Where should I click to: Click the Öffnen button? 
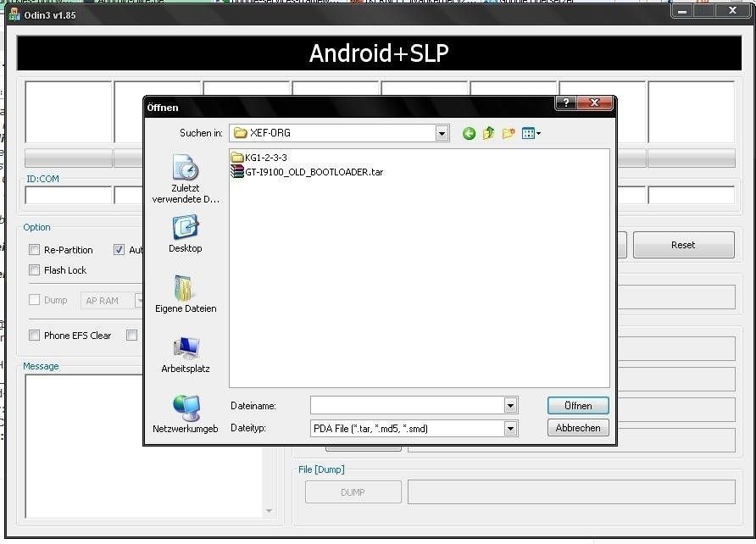point(578,406)
